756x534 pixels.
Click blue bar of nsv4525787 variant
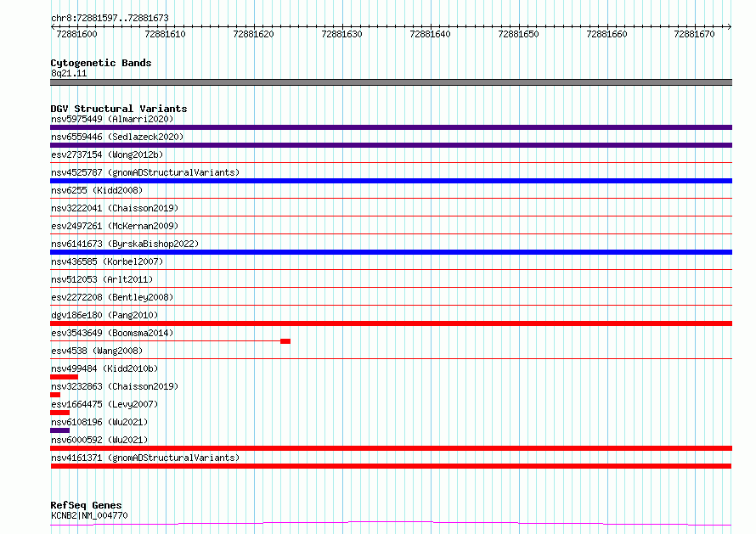tap(391, 181)
